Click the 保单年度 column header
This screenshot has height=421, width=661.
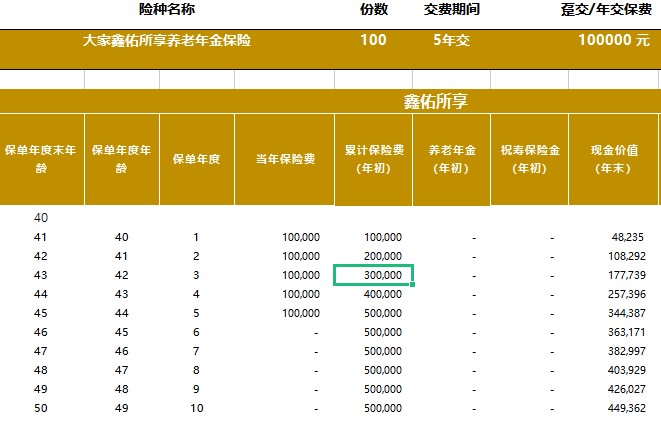196,159
